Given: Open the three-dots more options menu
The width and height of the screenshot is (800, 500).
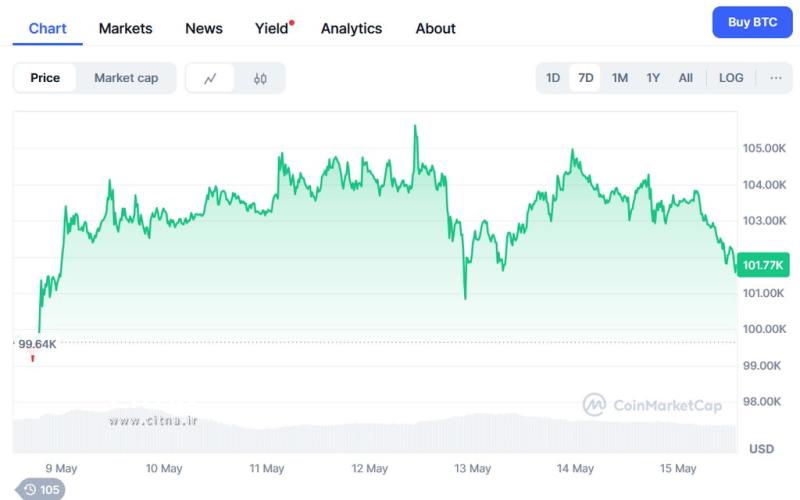Looking at the screenshot, I should (775, 78).
